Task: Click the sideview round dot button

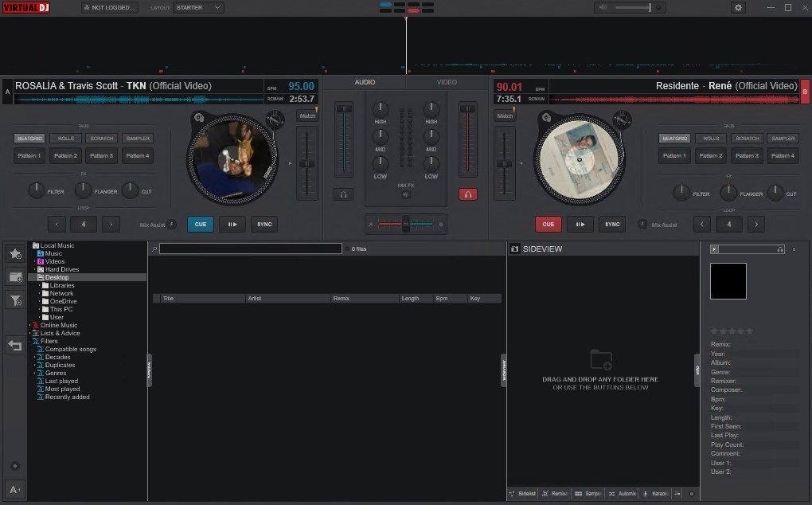Action: click(691, 494)
